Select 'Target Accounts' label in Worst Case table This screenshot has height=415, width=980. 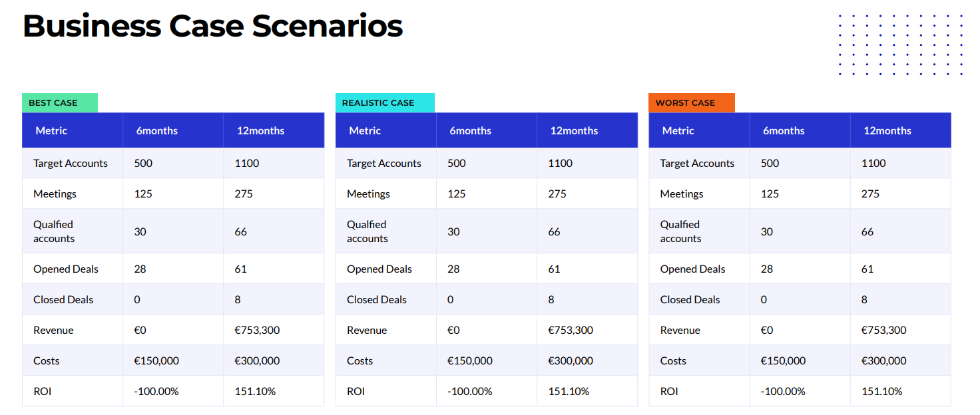[697, 163]
